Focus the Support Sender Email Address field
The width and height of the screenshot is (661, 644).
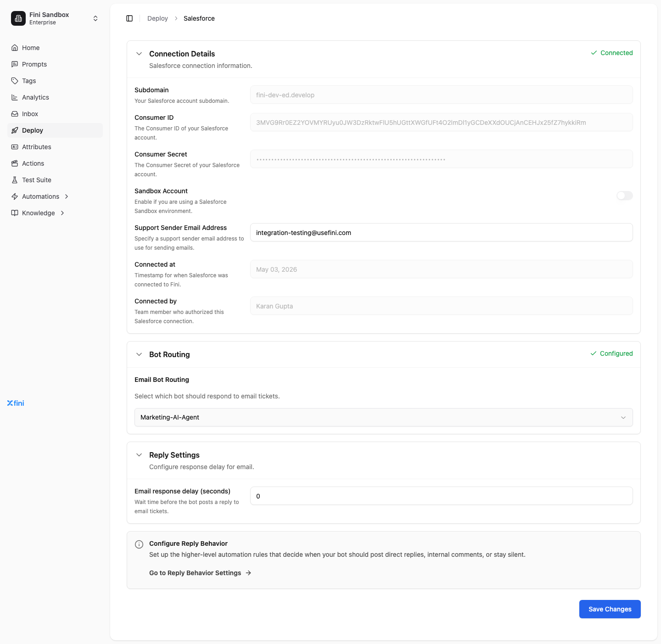click(442, 232)
